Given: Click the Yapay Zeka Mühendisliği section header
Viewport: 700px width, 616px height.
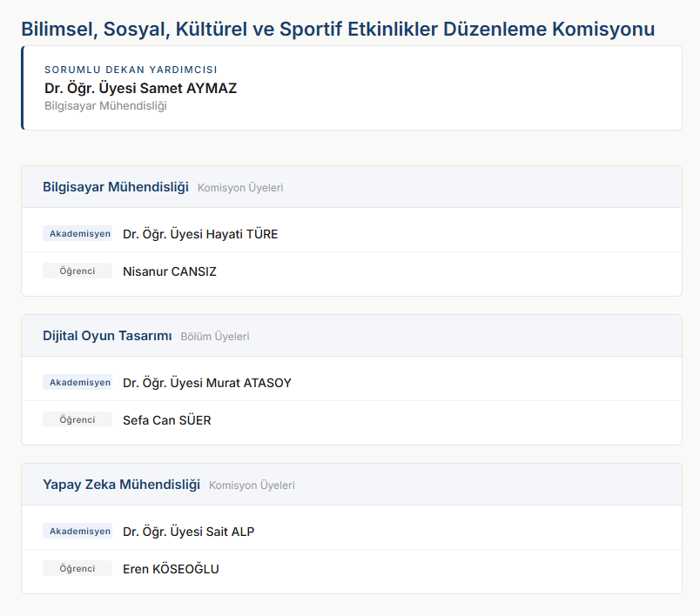Looking at the screenshot, I should point(121,485).
